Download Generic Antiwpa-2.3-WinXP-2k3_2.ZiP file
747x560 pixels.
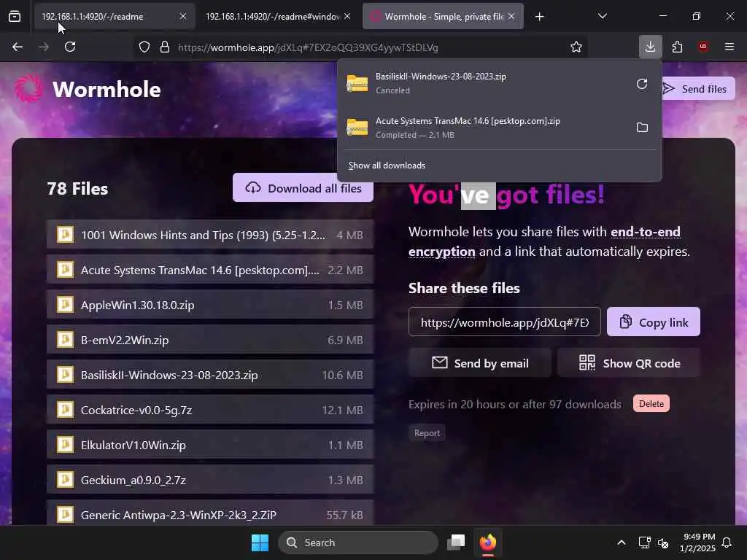pyautogui.click(x=210, y=513)
